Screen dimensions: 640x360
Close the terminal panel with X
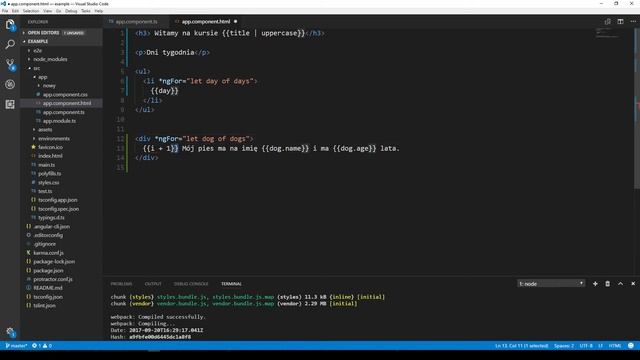pos(633,284)
